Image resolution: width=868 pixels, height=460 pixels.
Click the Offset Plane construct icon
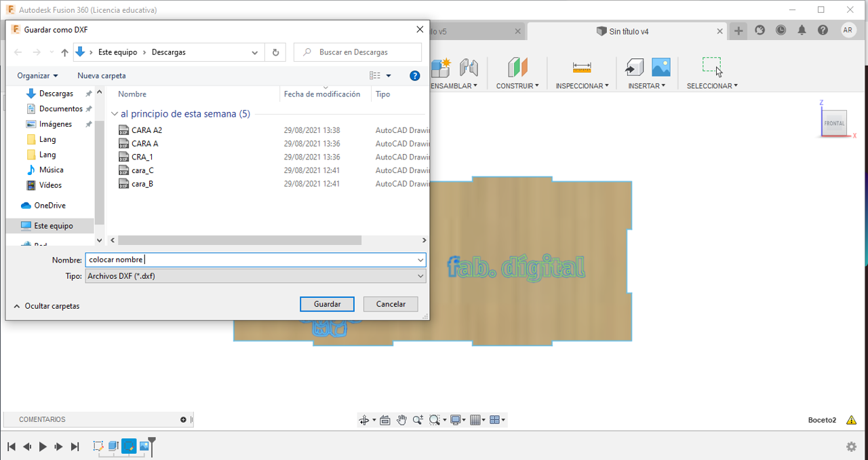click(517, 67)
